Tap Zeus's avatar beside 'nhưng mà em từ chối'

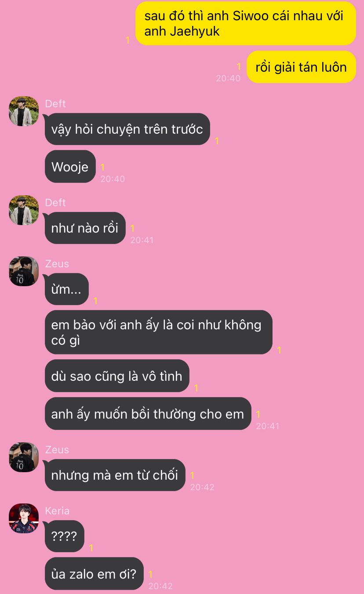pos(24,457)
